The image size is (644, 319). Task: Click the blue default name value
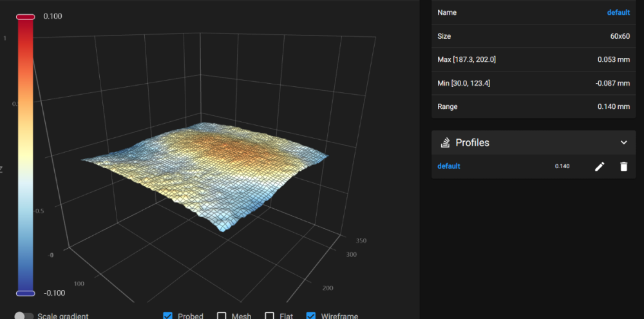tap(618, 12)
